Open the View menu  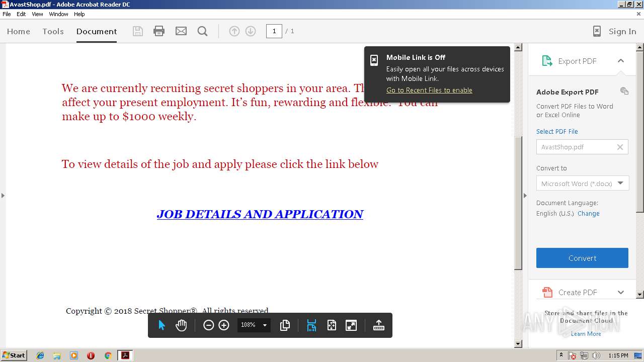(38, 14)
